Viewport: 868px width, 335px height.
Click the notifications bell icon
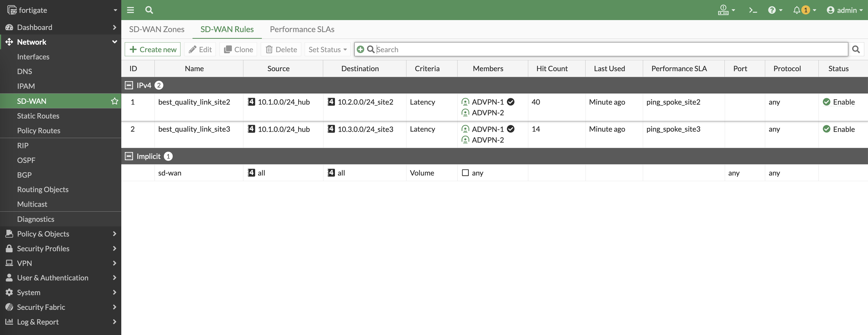pos(797,10)
